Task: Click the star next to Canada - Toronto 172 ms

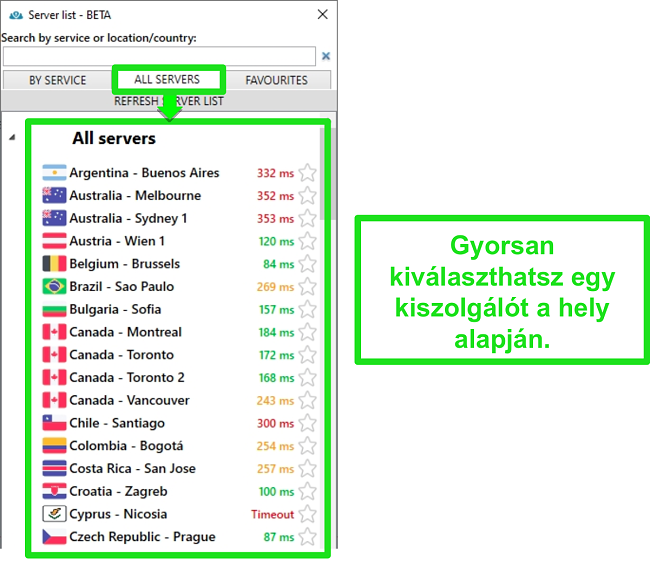Action: point(307,355)
